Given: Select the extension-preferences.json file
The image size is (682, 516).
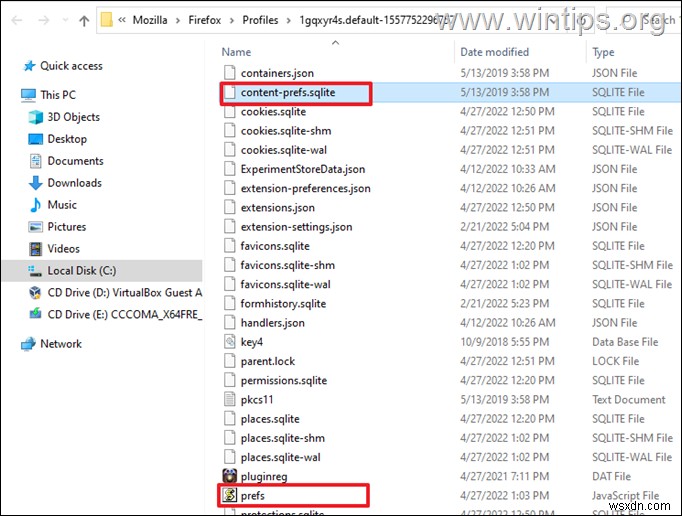Looking at the screenshot, I should pos(305,188).
